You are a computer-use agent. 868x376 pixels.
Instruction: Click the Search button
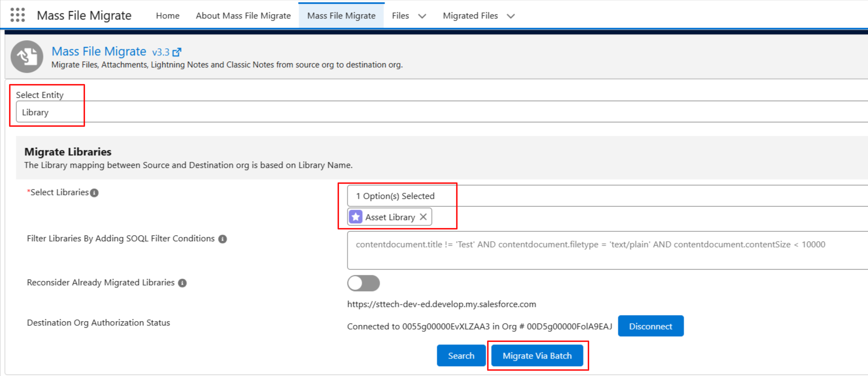coord(461,356)
